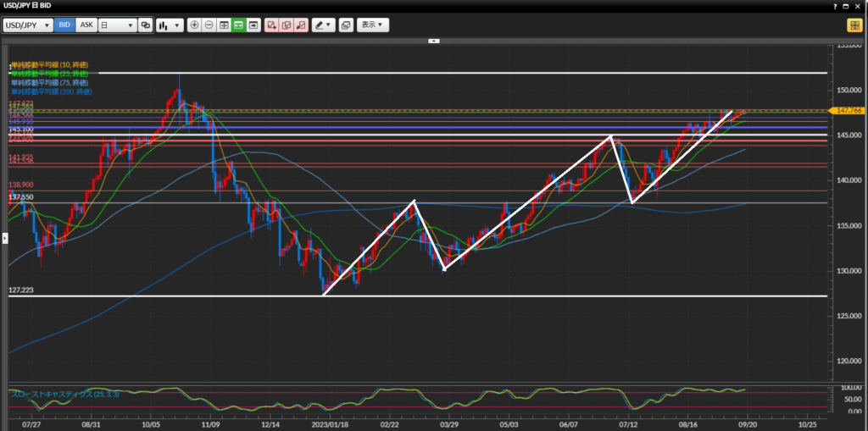Switch price display to ASK
Screen dimensions: 868x431
tap(86, 25)
